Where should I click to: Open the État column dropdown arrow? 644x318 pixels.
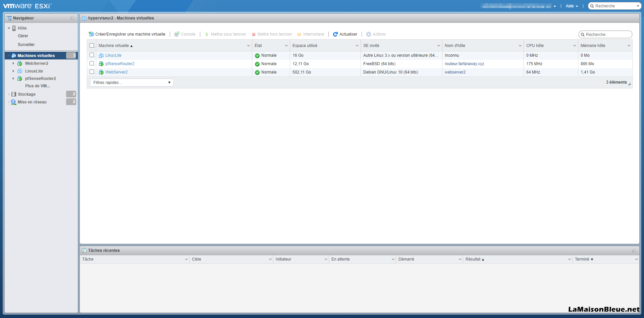coord(286,46)
